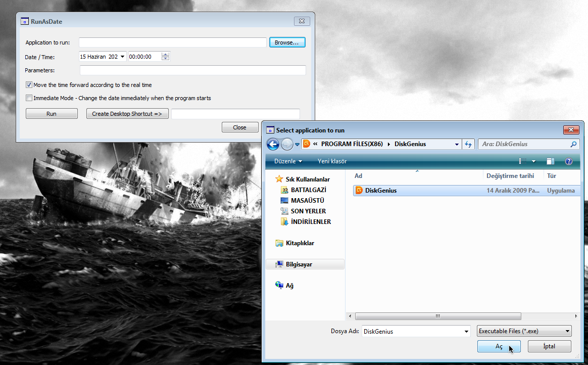Expand the breadcrumb arrow after PROGRAM FİLES(X86)

pos(388,144)
